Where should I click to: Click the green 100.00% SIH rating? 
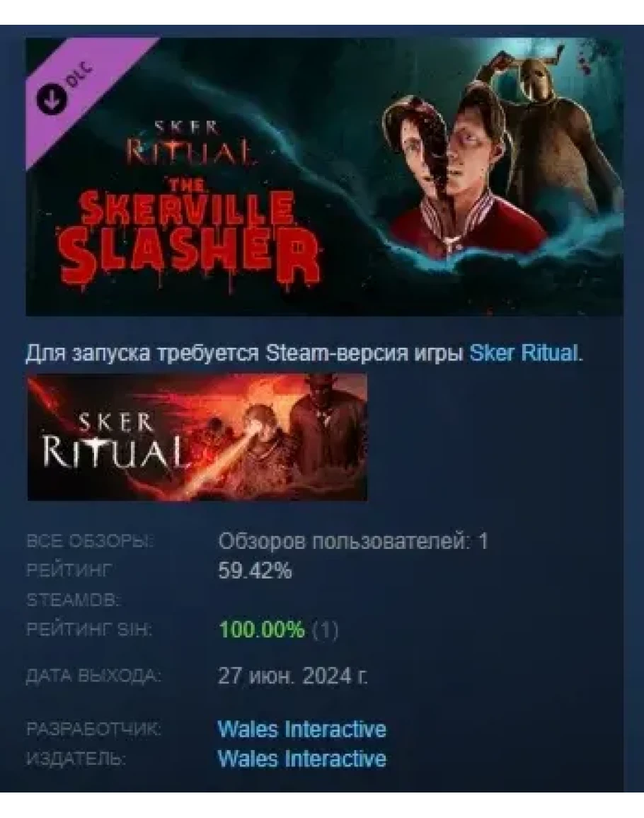[x=262, y=630]
